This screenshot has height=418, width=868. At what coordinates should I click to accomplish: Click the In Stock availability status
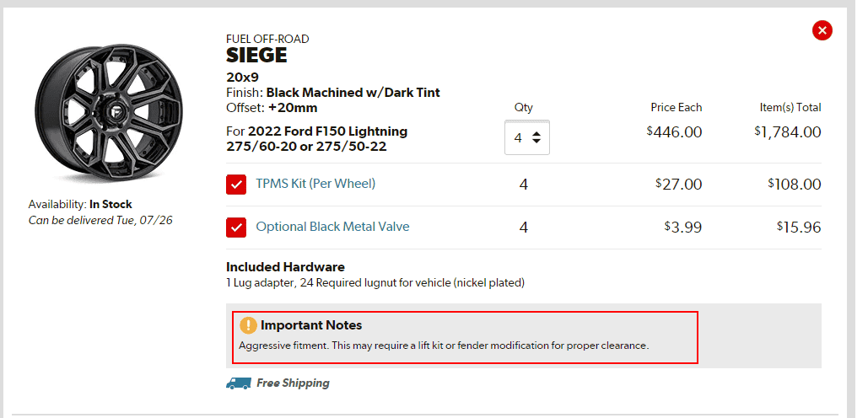click(111, 204)
